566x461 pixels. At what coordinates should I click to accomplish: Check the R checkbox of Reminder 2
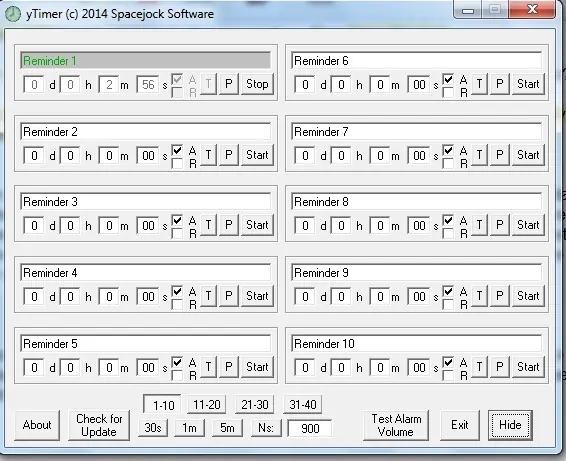177,164
